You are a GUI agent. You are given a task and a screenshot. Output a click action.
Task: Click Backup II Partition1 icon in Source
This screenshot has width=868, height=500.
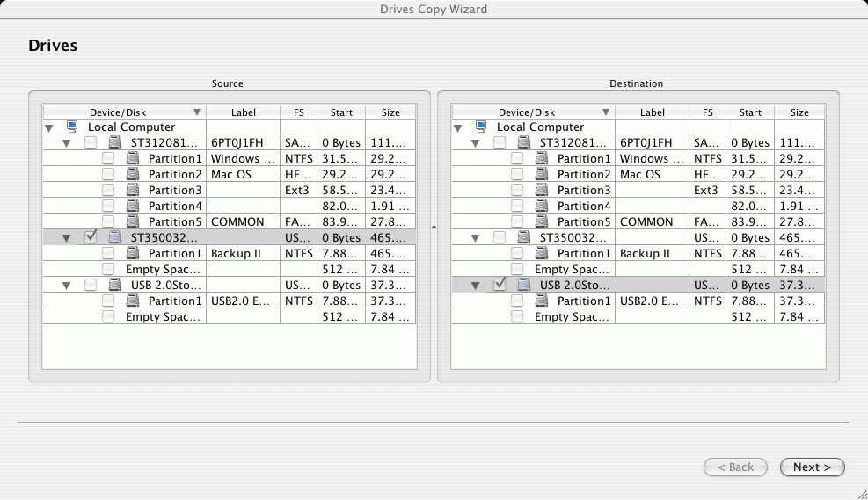coord(133,253)
